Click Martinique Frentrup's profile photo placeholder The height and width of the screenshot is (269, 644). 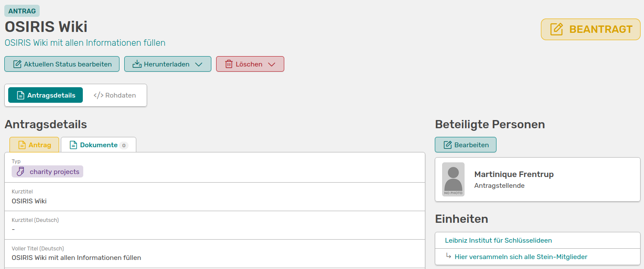(453, 180)
